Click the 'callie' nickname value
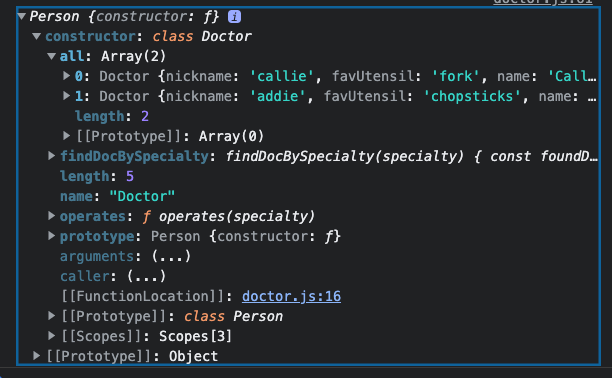612x378 pixels. [282, 77]
